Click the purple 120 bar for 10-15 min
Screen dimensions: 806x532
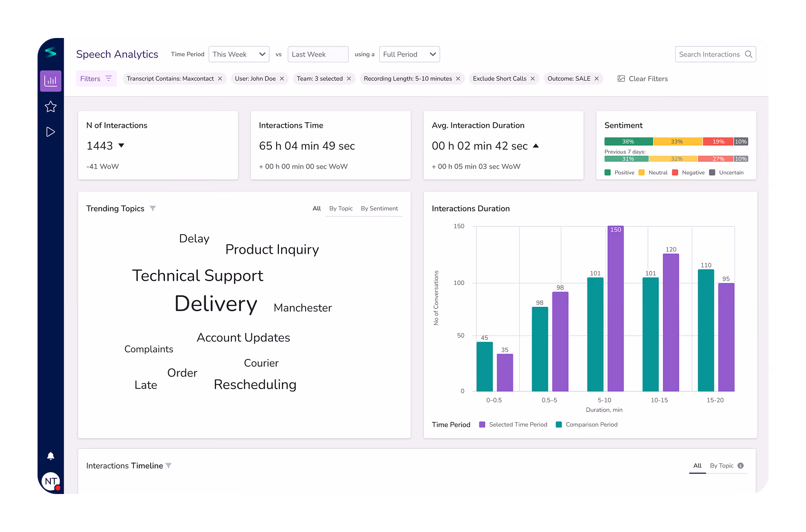pyautogui.click(x=671, y=323)
